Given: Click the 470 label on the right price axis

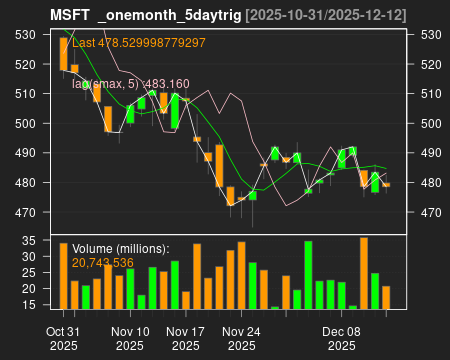Looking at the screenshot, I should point(431,212).
